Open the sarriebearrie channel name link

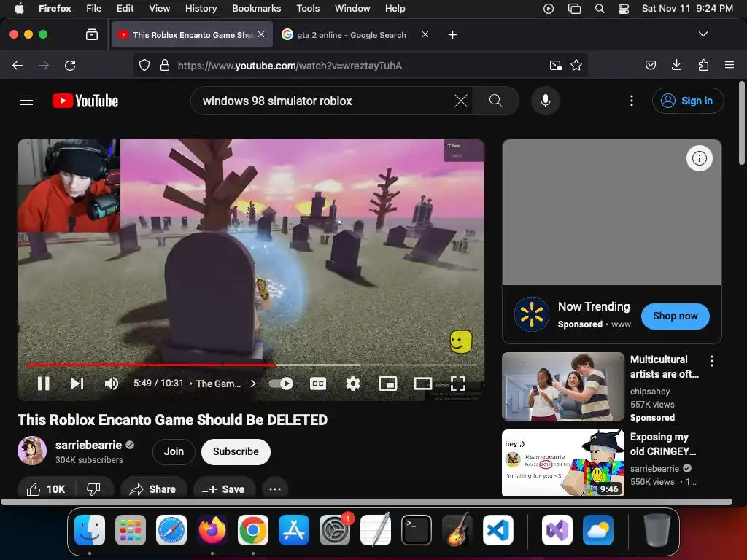(88, 445)
